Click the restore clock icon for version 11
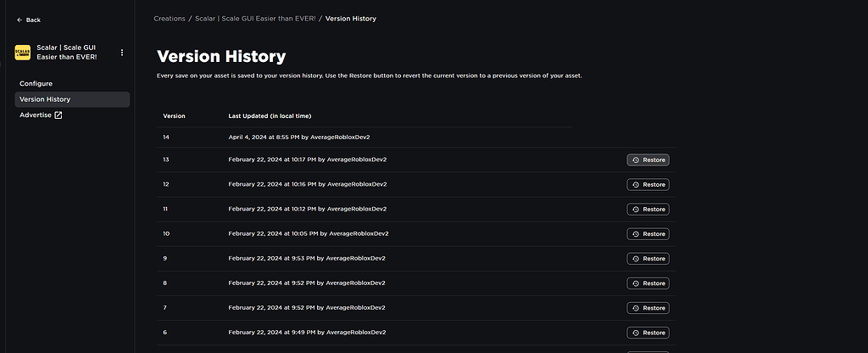This screenshot has width=868, height=353. 636,210
